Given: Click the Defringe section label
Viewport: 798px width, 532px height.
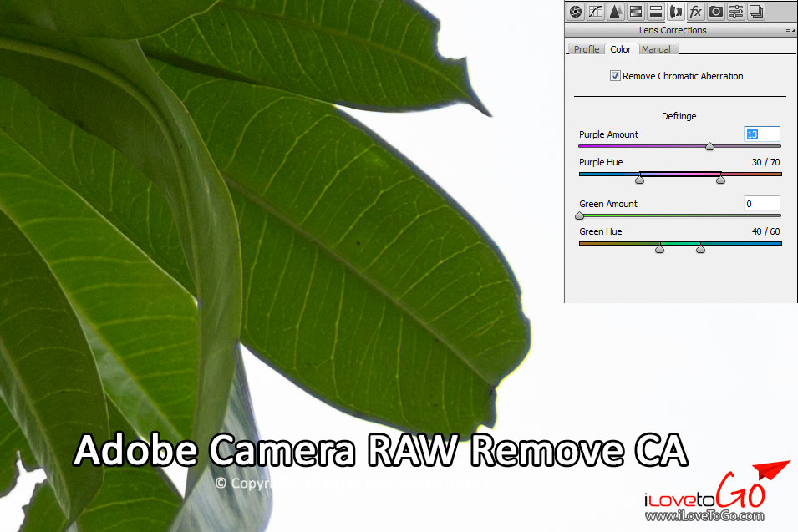Looking at the screenshot, I should 679,116.
